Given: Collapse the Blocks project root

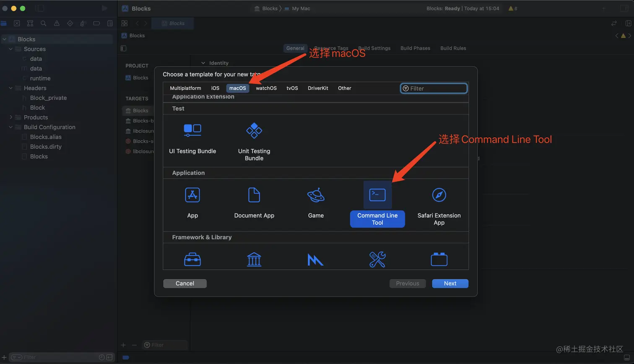Looking at the screenshot, I should (x=5, y=39).
